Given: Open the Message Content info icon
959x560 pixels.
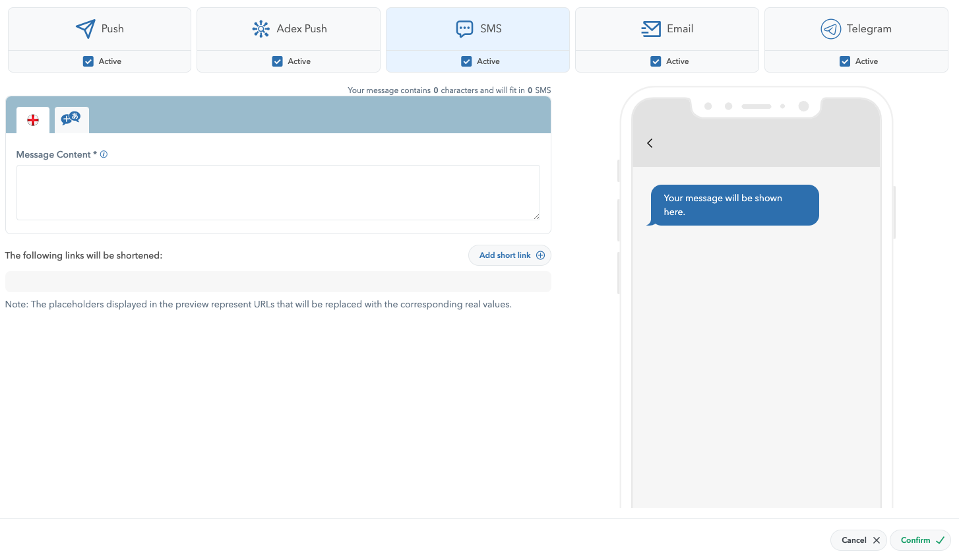Looking at the screenshot, I should (104, 154).
